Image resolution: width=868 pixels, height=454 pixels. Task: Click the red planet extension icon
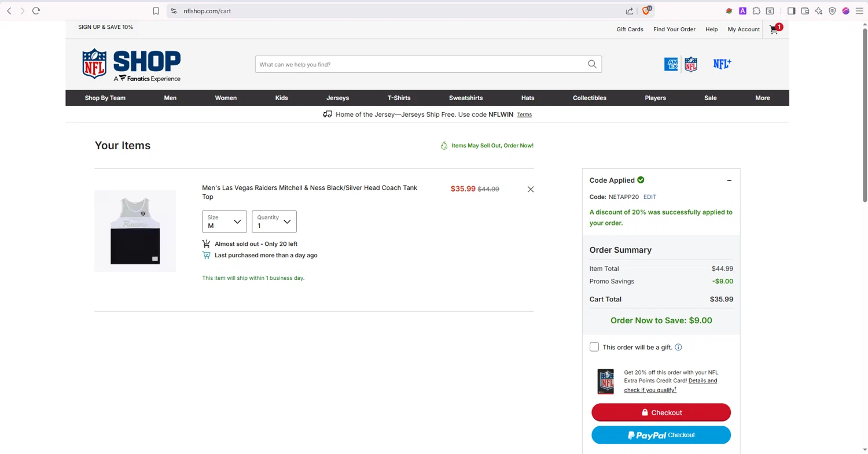pos(729,11)
